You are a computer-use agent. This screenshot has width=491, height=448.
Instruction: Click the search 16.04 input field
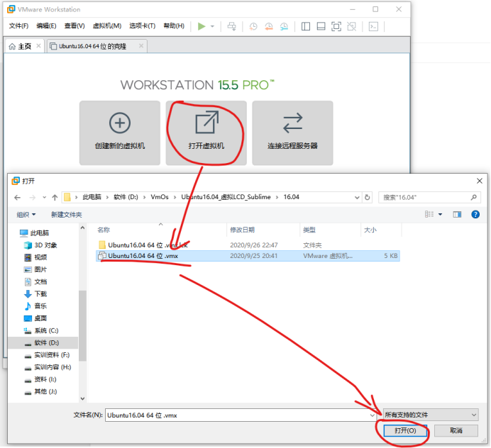429,197
